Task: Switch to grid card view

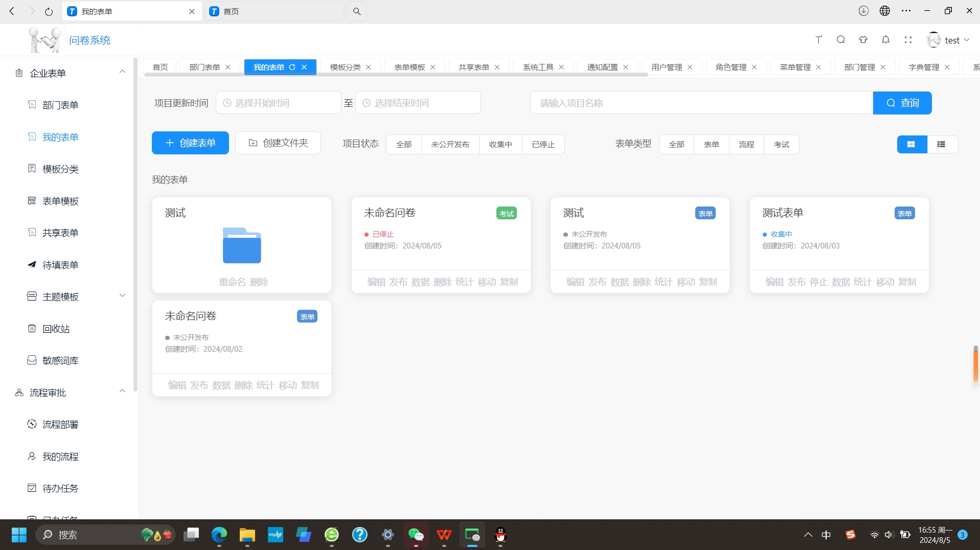Action: pos(911,144)
